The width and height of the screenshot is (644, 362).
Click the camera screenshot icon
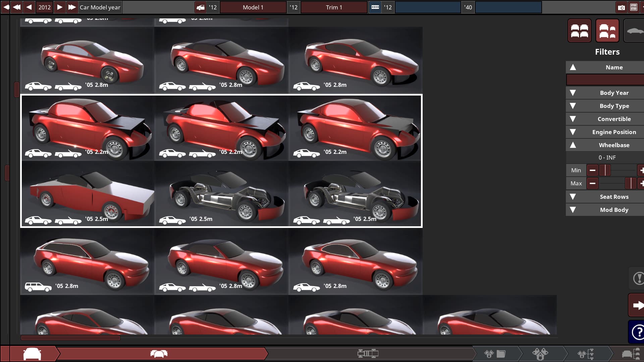pos(621,7)
